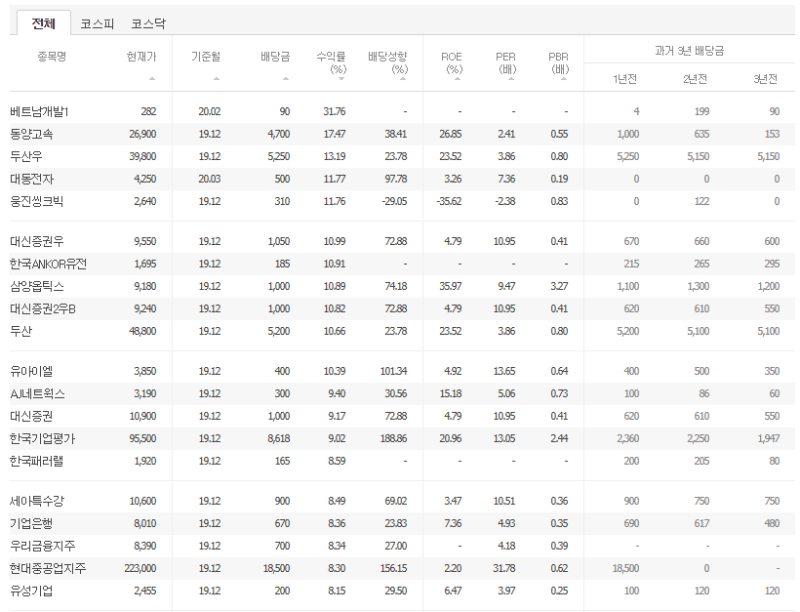Select 유성기업 PBR 0.25
This screenshot has width=800, height=612.
tap(559, 591)
